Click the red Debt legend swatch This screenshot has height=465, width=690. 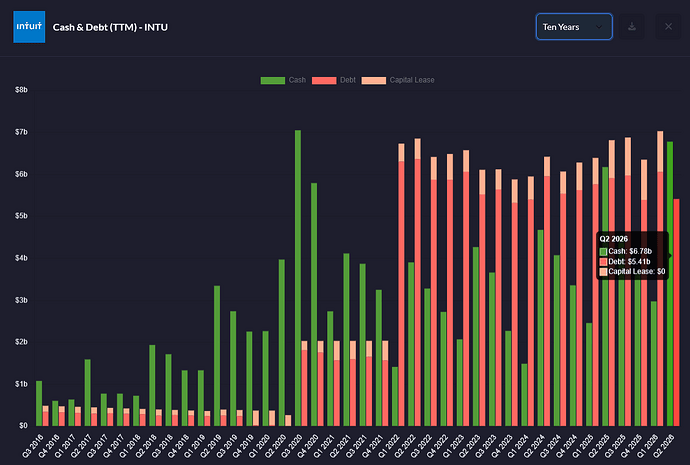(x=324, y=81)
